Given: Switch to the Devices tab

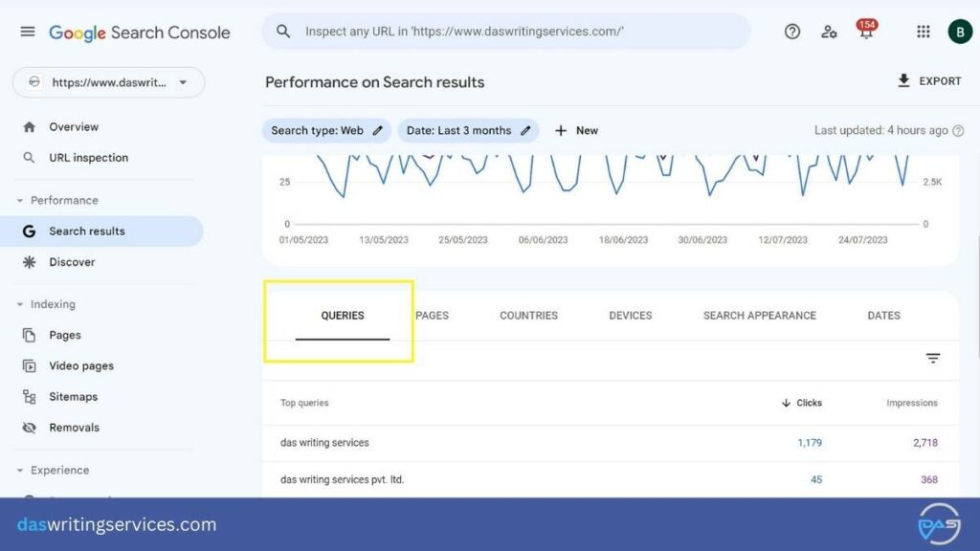Looking at the screenshot, I should click(630, 316).
